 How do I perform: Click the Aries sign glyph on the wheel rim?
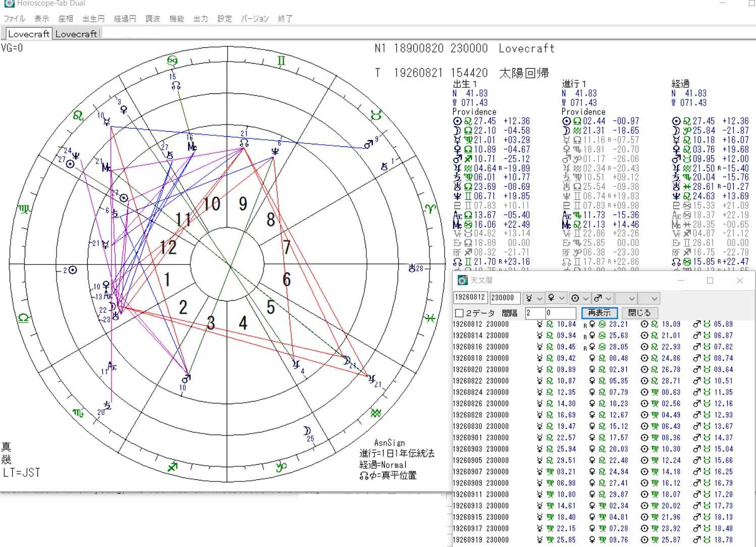coord(429,208)
